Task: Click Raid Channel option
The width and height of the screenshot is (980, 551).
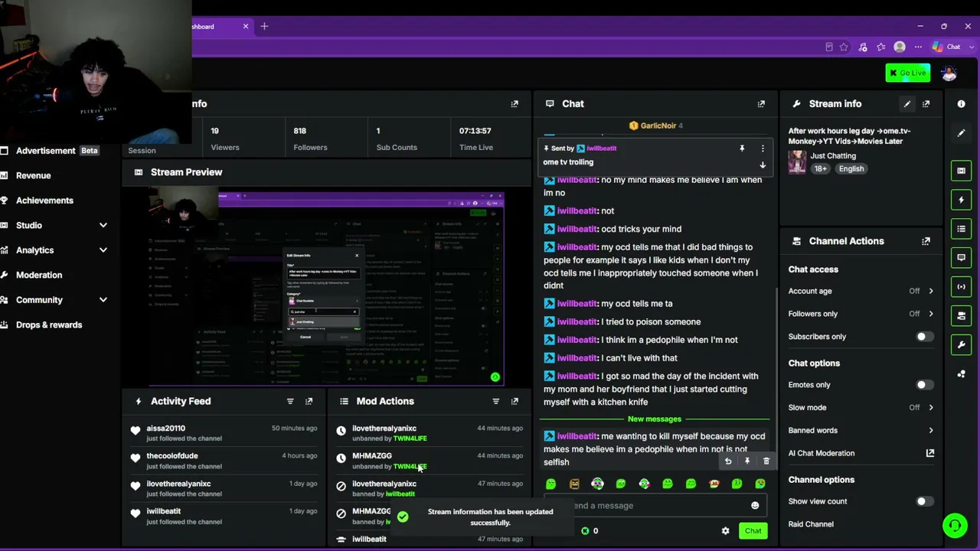Action: click(x=811, y=524)
